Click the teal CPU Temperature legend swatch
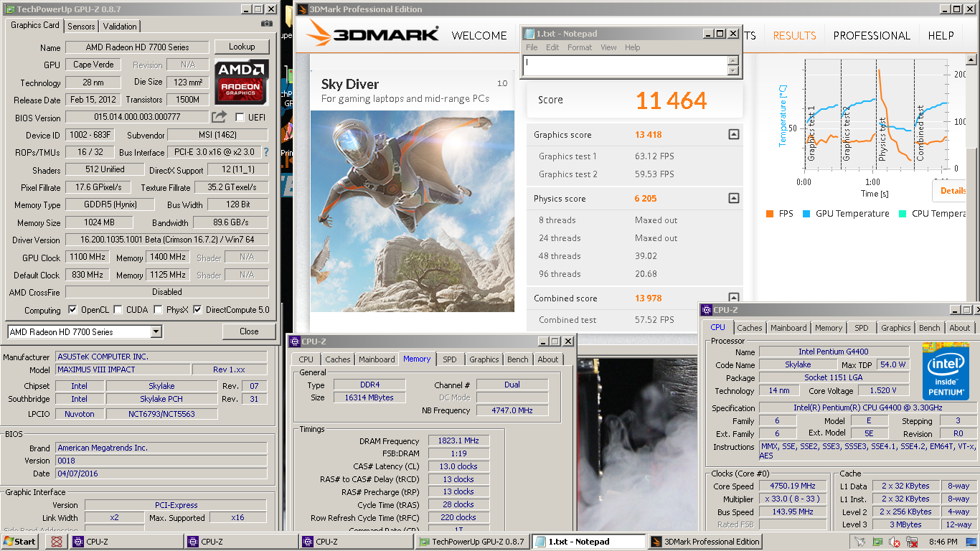 pos(903,214)
